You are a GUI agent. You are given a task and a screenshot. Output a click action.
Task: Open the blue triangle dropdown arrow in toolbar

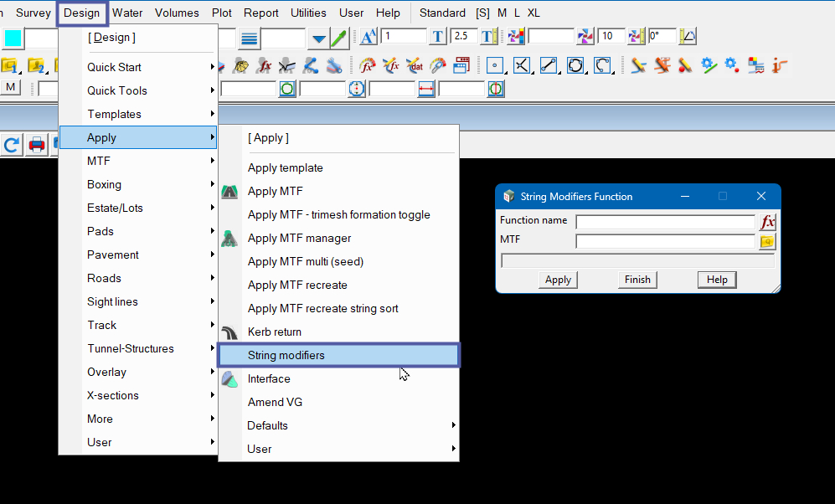point(318,39)
